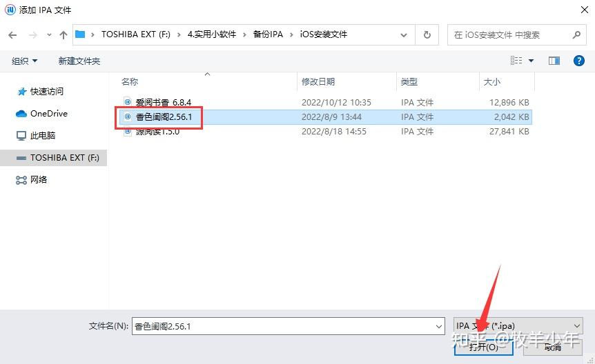Click IPA file icon of 香色闺阁2.56.1

(128, 117)
